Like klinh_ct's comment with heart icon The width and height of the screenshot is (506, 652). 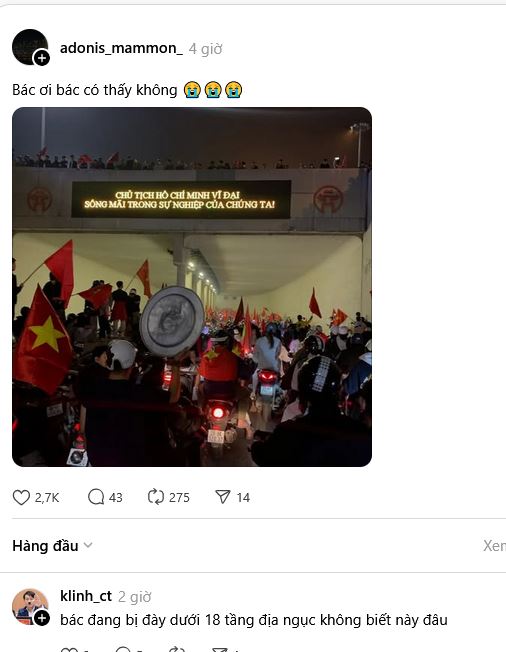tap(69, 650)
